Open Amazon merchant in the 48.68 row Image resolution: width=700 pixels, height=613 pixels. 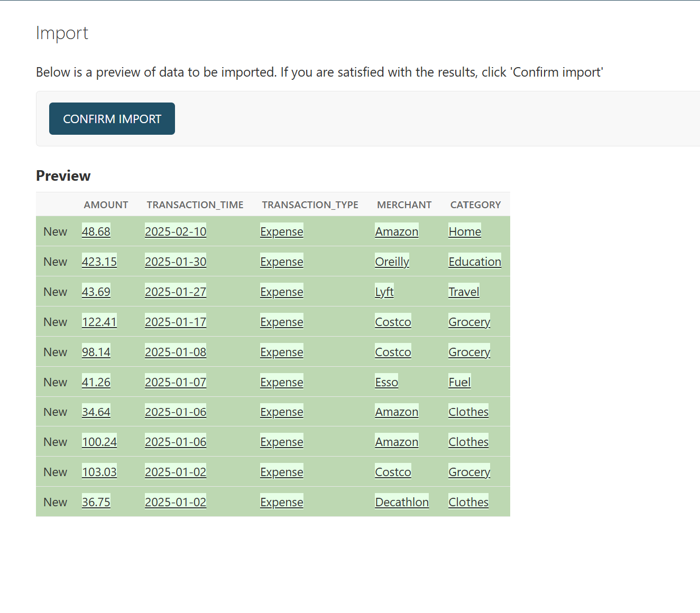[397, 231]
